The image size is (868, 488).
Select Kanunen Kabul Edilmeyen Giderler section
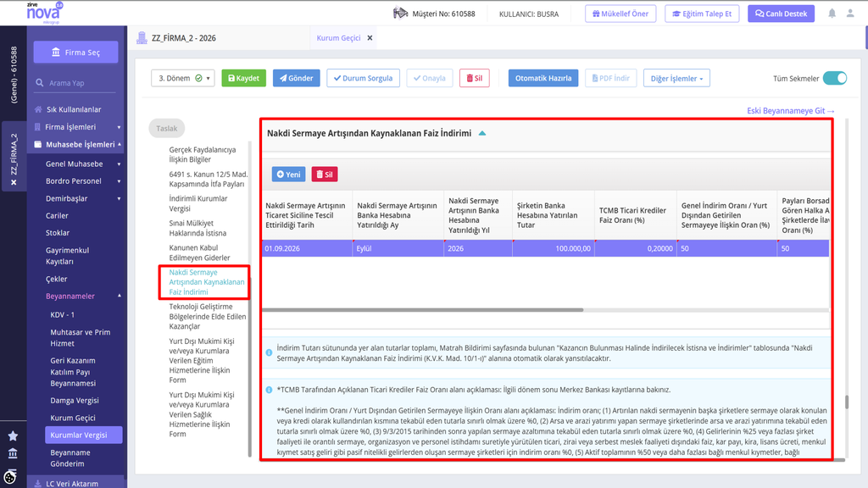point(199,252)
